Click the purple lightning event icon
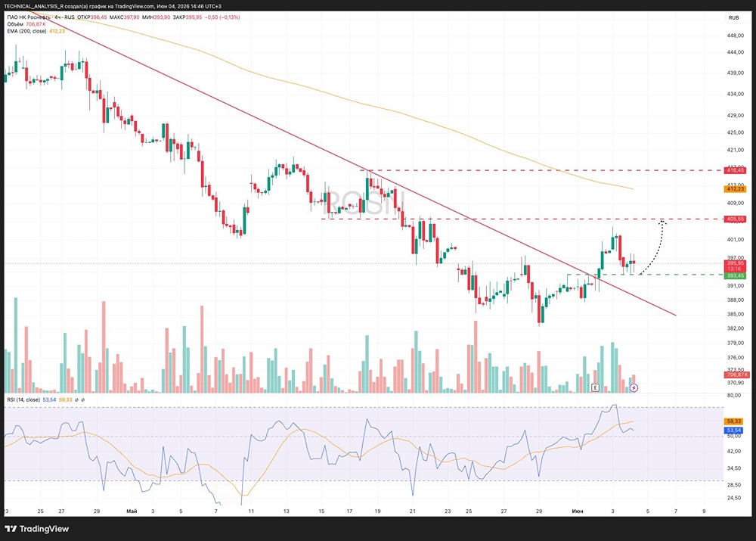Screen dimensions: 756x541 tap(634, 387)
